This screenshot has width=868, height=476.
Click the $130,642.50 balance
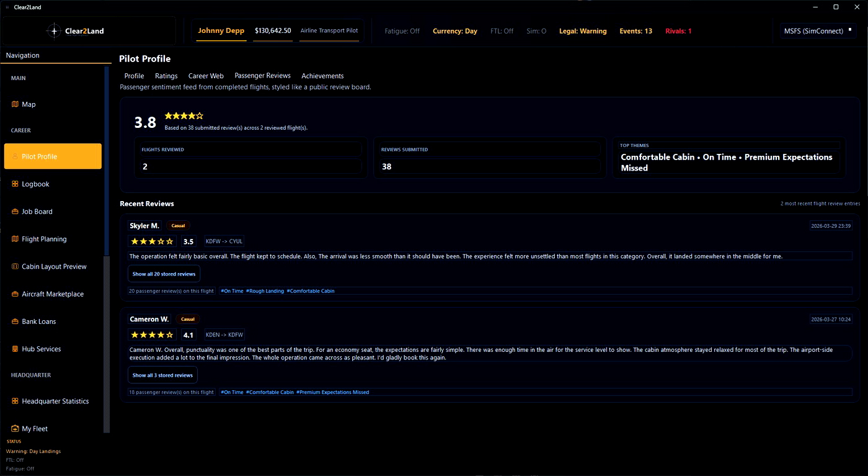273,30
